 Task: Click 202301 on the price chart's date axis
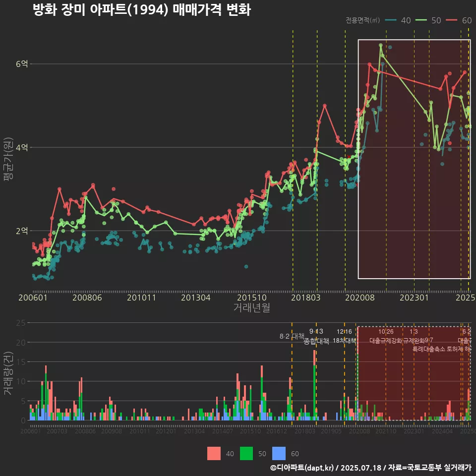(x=414, y=297)
